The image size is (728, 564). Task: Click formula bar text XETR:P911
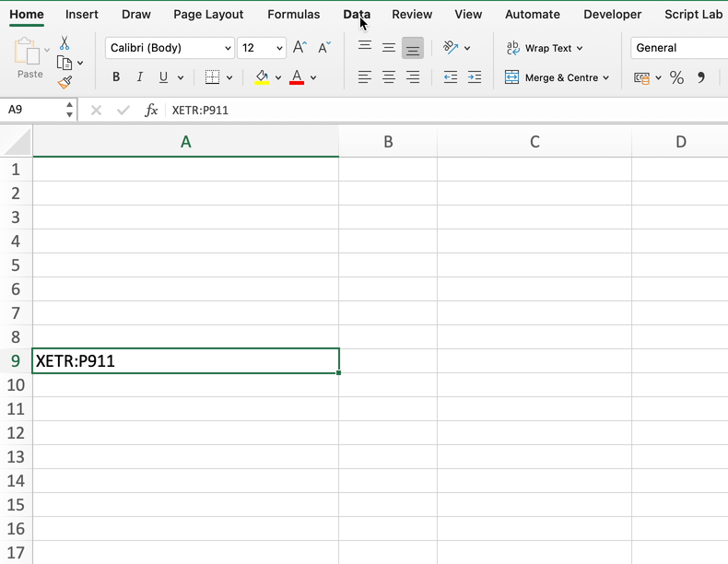200,111
